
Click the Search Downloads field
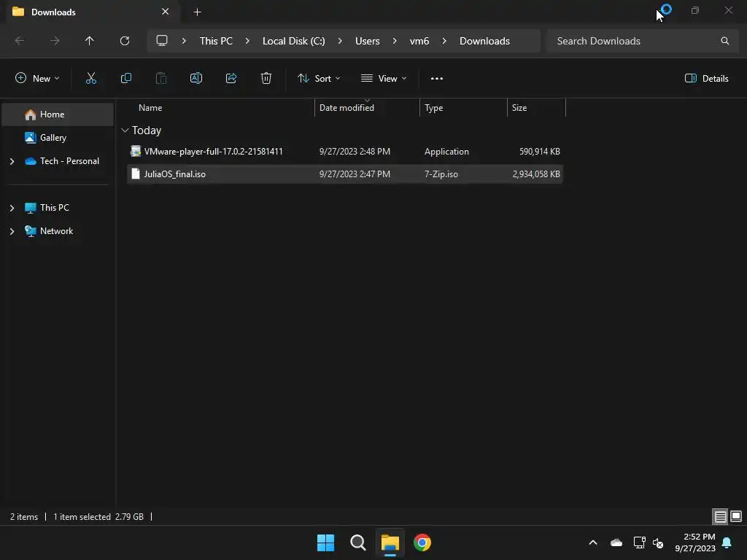(x=642, y=41)
